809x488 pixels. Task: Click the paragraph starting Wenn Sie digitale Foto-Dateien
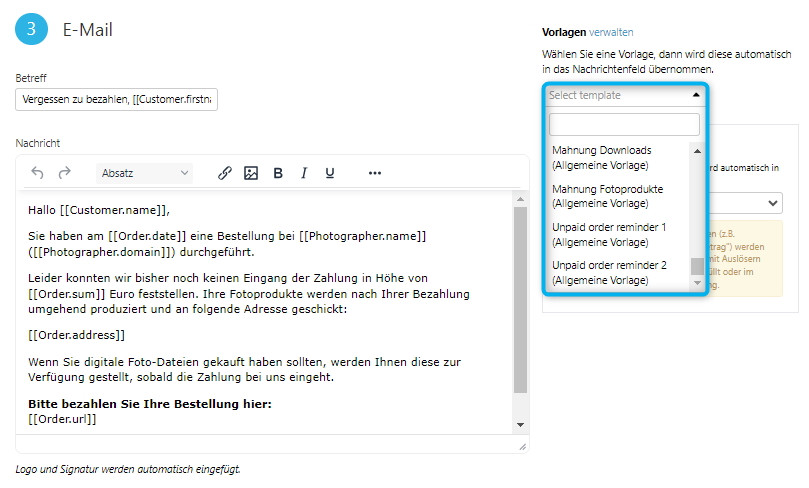click(245, 369)
